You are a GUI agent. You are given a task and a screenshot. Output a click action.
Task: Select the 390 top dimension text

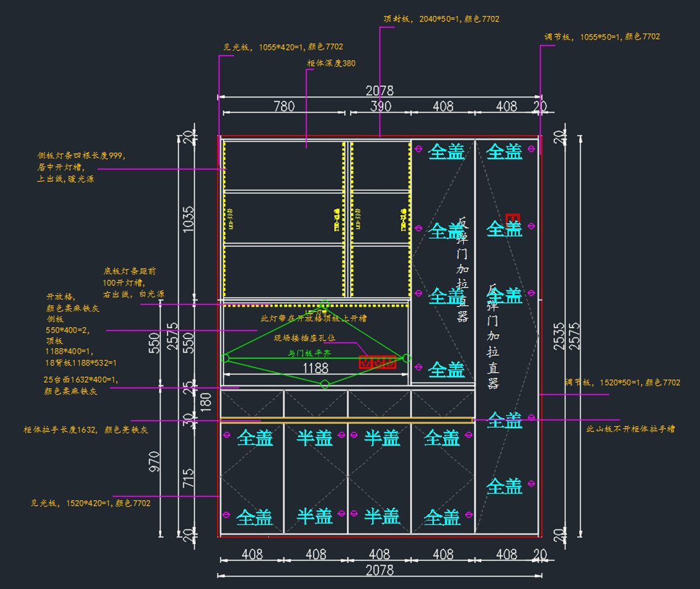380,106
